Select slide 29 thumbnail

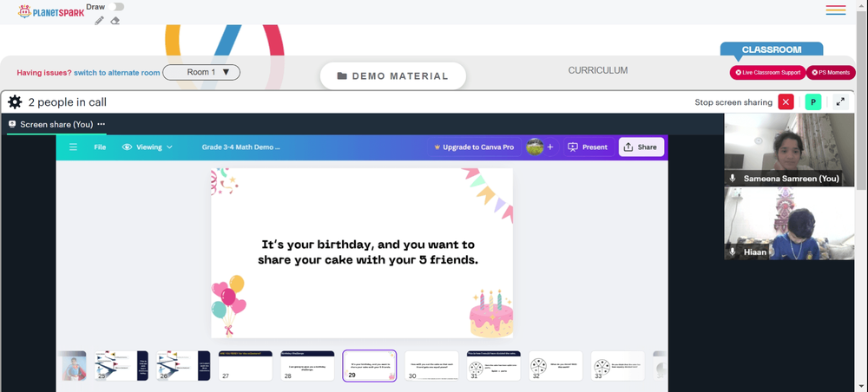pyautogui.click(x=369, y=365)
